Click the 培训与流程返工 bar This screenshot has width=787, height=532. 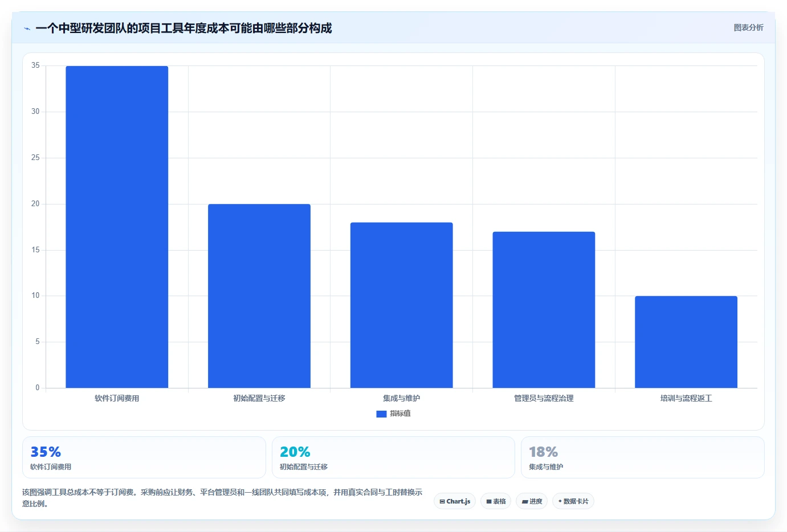pyautogui.click(x=686, y=342)
